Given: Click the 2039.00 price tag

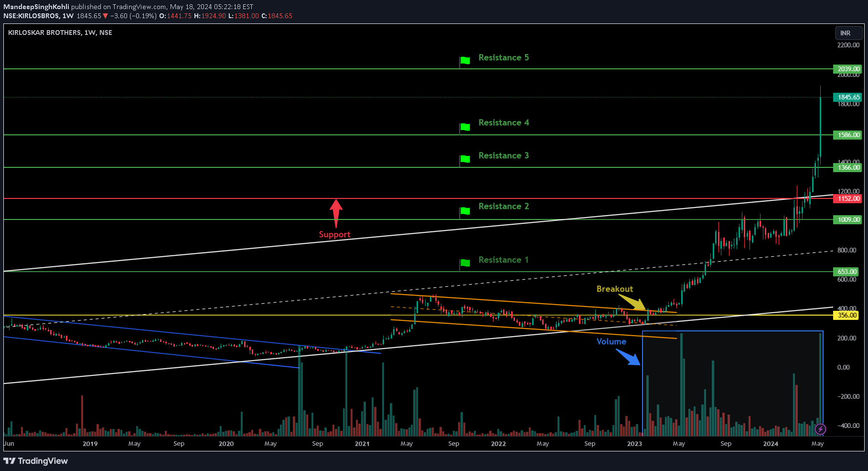Looking at the screenshot, I should pos(848,69).
